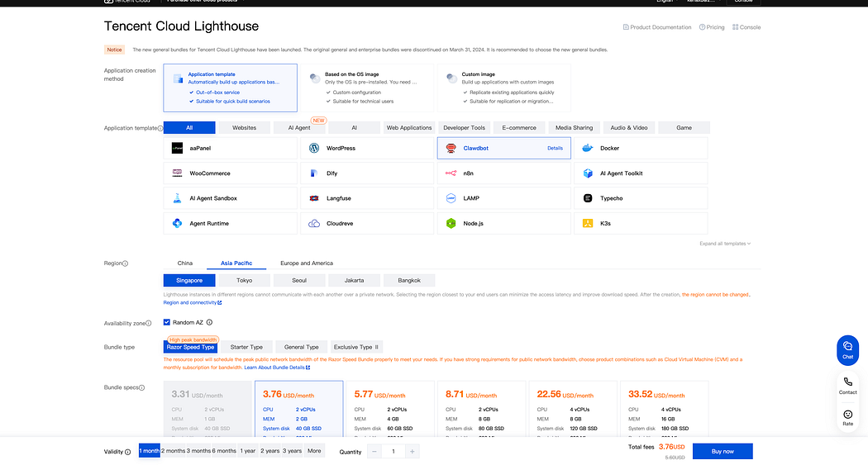
Task: Click the Validity info icon
Action: (128, 452)
